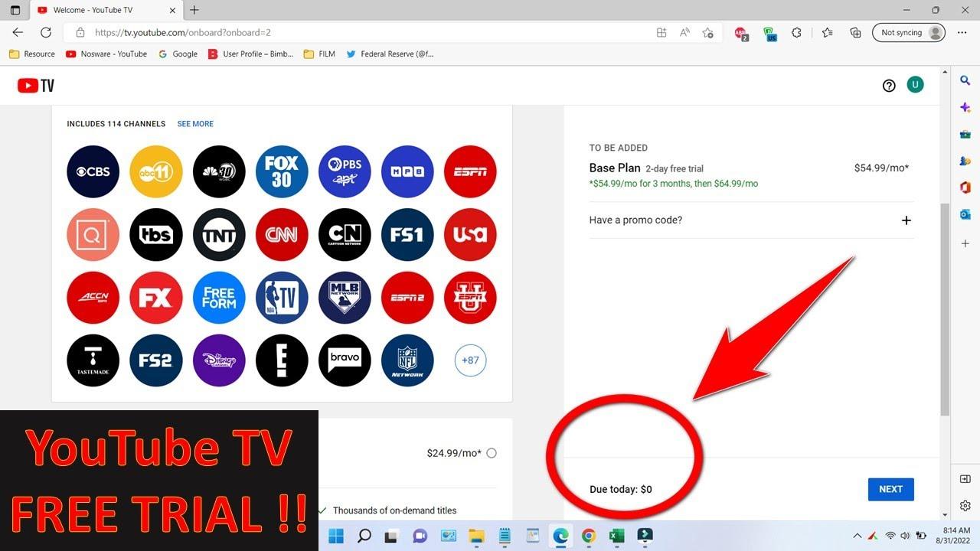Click the NEXT button
This screenshot has width=980, height=551.
(x=890, y=489)
